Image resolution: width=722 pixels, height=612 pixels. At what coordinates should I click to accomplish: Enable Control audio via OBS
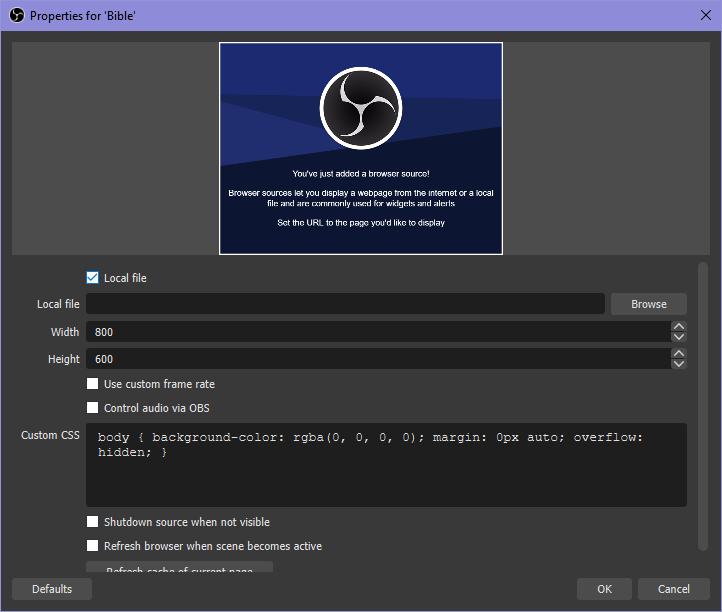[93, 408]
